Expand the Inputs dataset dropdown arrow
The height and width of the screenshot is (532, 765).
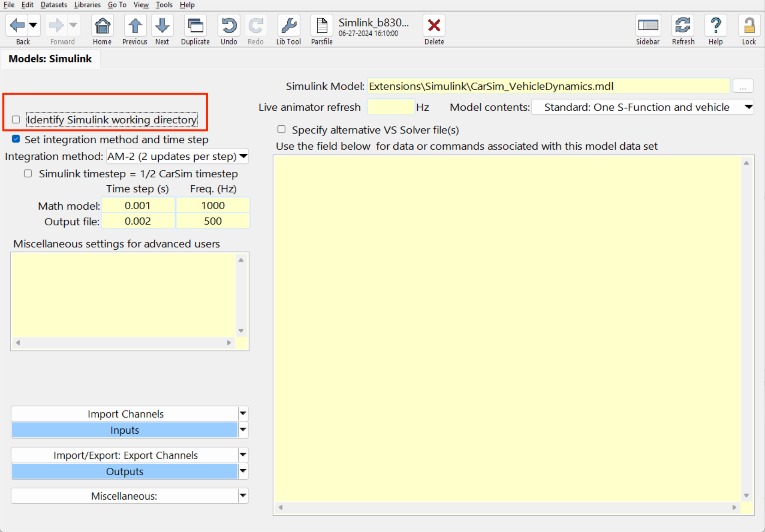pyautogui.click(x=243, y=430)
